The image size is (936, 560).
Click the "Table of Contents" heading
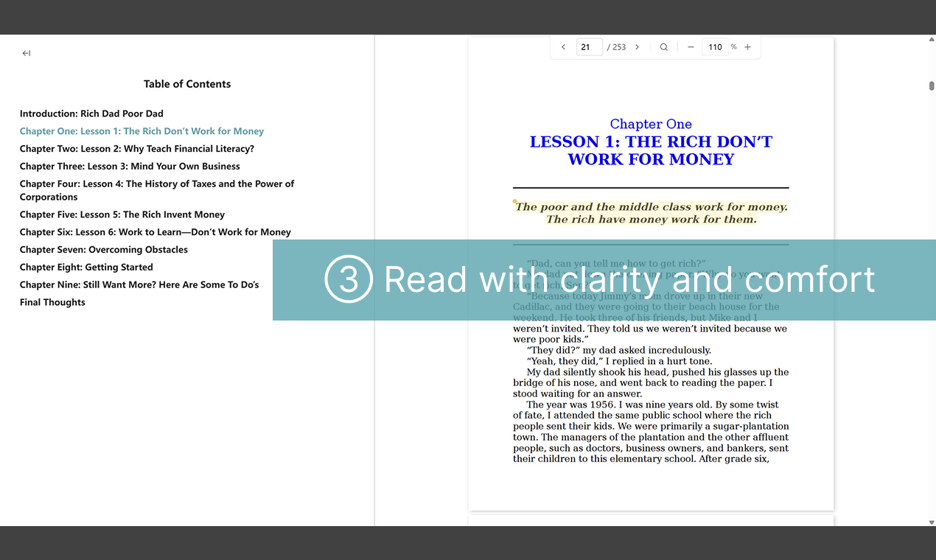(x=187, y=84)
